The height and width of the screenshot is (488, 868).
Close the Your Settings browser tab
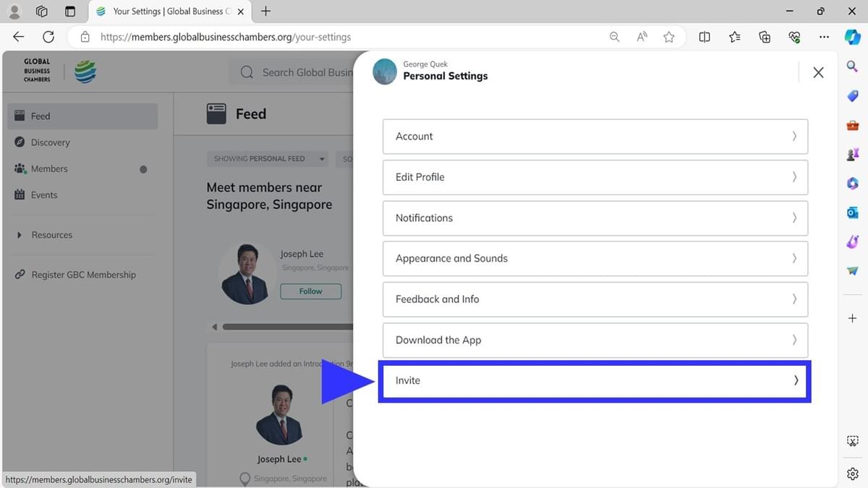(241, 12)
